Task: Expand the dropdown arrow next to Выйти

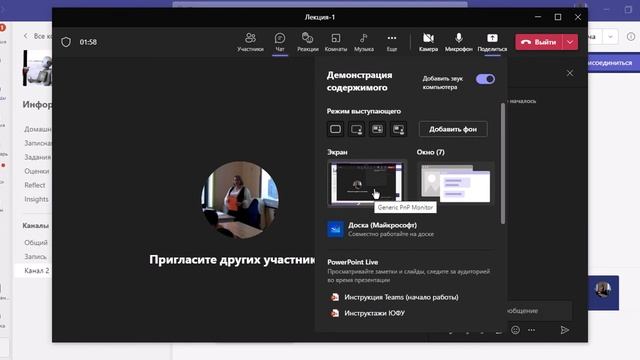Action: pos(570,42)
